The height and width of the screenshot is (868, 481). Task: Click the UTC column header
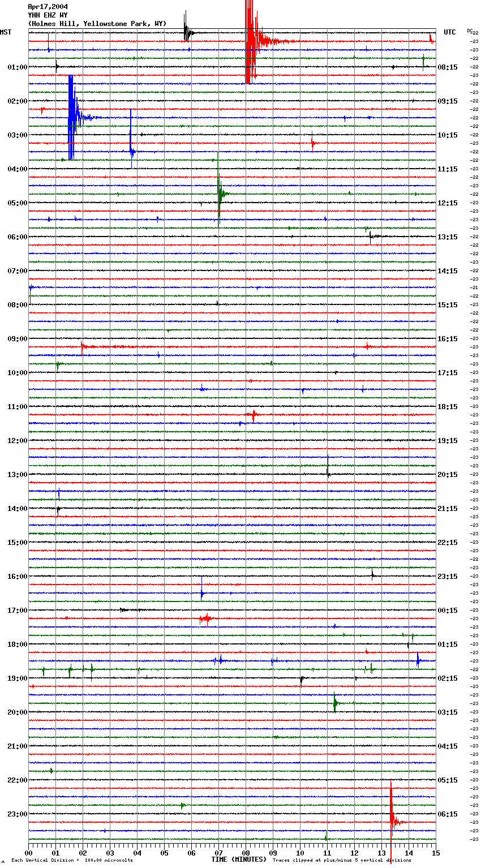click(x=450, y=32)
